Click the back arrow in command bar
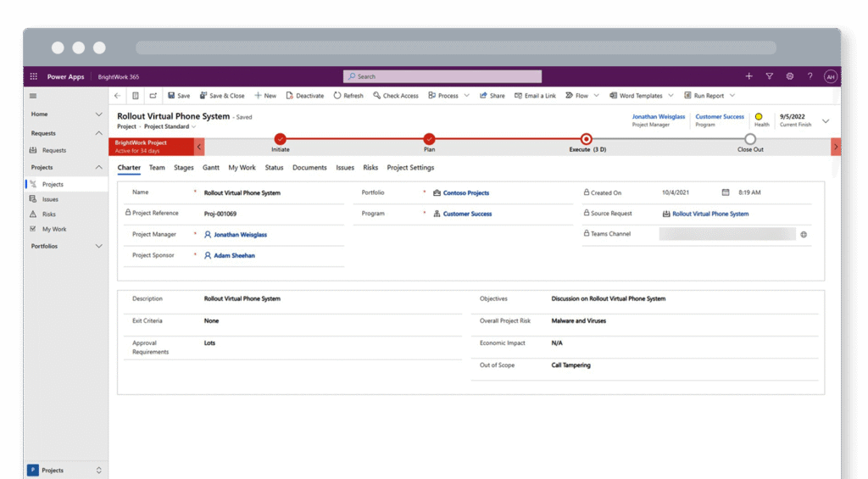868x479 pixels. click(117, 96)
